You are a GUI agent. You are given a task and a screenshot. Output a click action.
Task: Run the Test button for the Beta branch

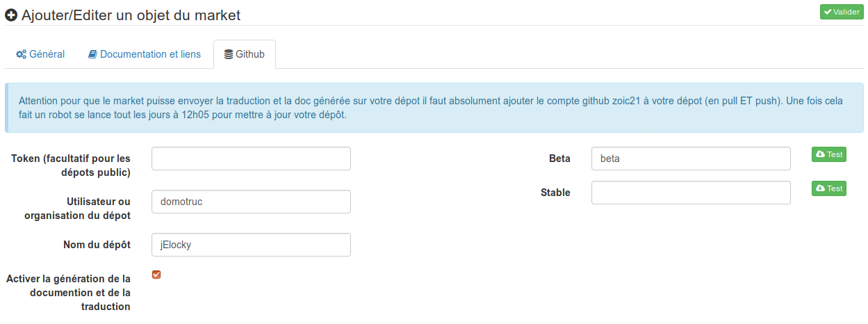click(x=829, y=154)
